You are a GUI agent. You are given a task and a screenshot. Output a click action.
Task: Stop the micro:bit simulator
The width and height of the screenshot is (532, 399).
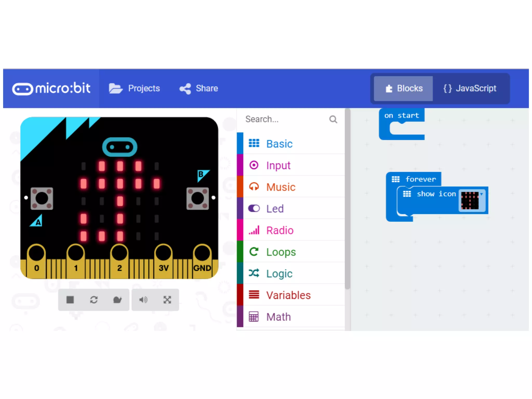coord(70,300)
